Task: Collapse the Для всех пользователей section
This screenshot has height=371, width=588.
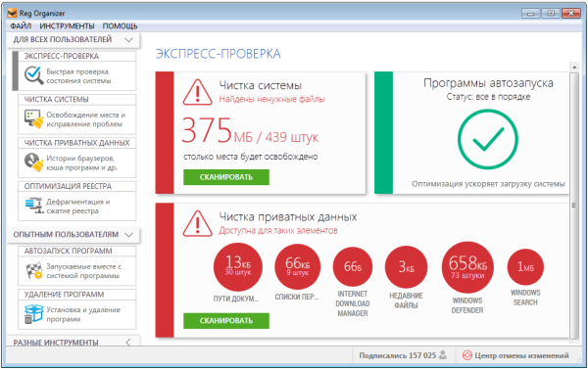Action: pyautogui.click(x=128, y=40)
